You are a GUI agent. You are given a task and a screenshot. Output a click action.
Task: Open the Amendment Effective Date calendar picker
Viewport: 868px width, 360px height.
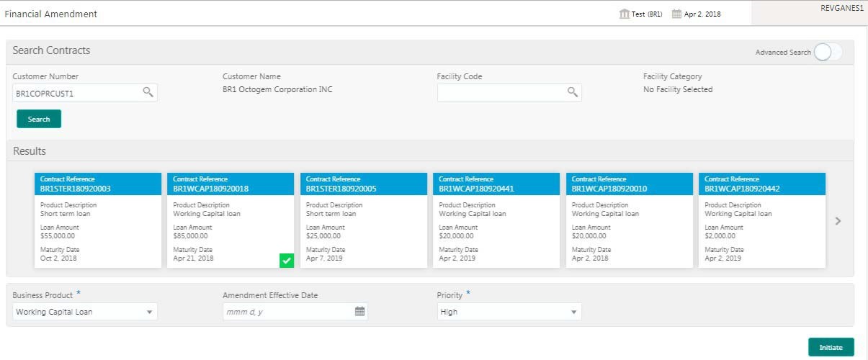(360, 312)
